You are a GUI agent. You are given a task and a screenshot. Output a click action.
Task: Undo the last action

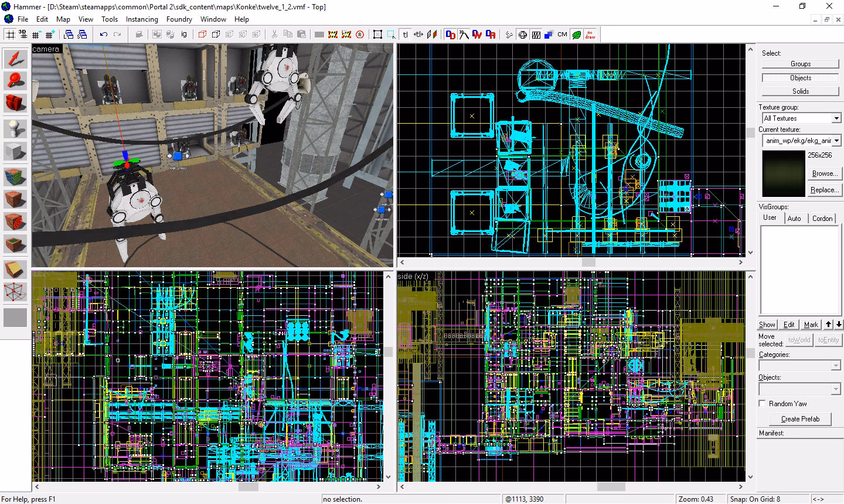(x=104, y=35)
